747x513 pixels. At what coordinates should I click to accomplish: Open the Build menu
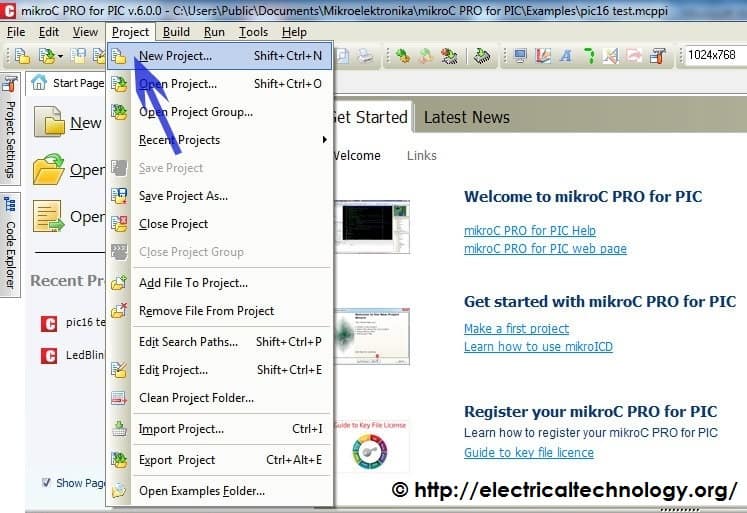click(176, 32)
